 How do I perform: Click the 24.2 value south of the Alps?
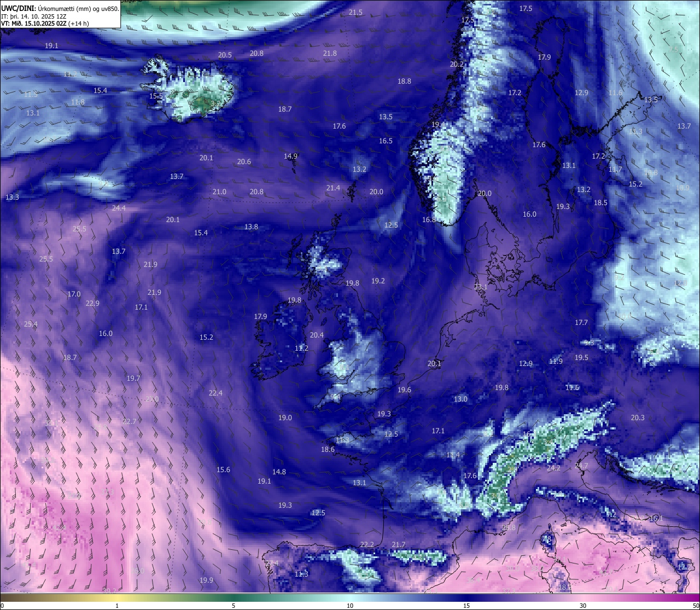point(553,468)
